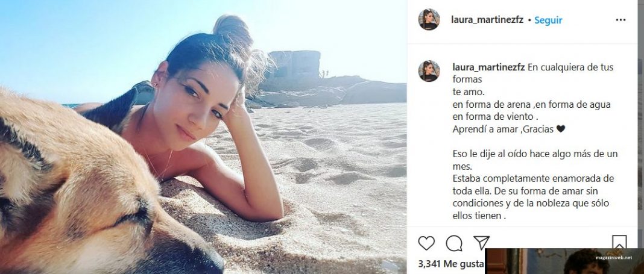Viewport: 644px width, 274px height.
Task: Follow user with Seguir button
Action: click(548, 20)
